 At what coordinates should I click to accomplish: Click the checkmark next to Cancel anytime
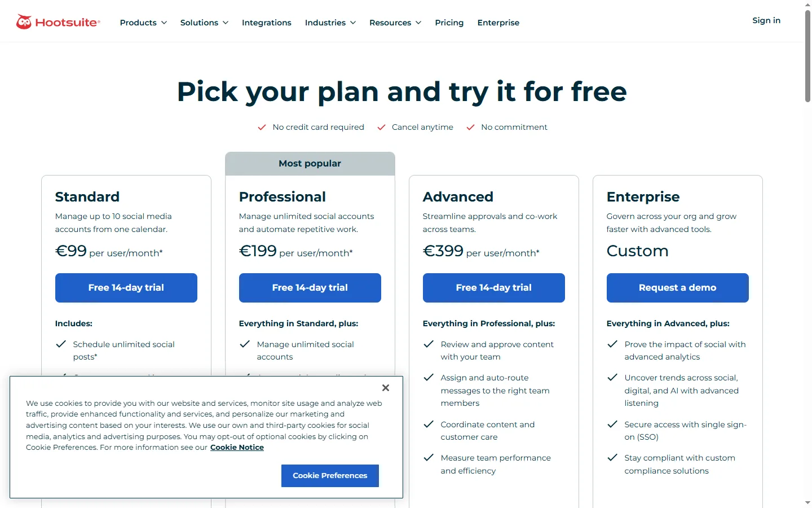381,128
